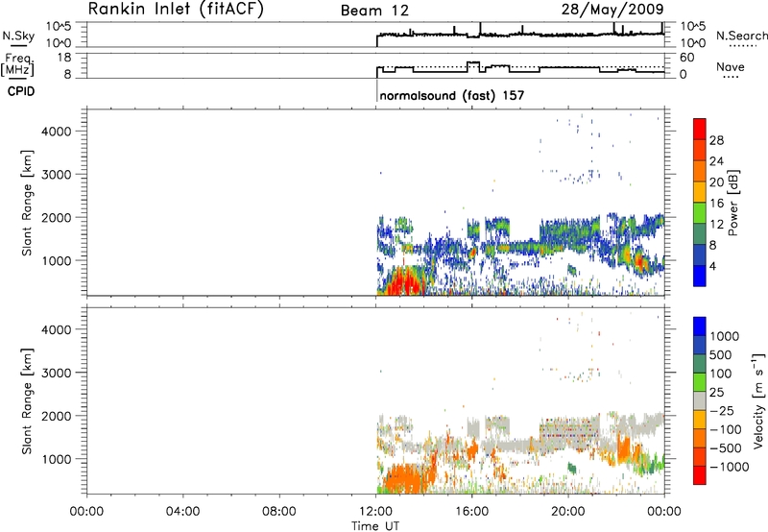Click the '04:00' time axis tick label

click(x=183, y=512)
